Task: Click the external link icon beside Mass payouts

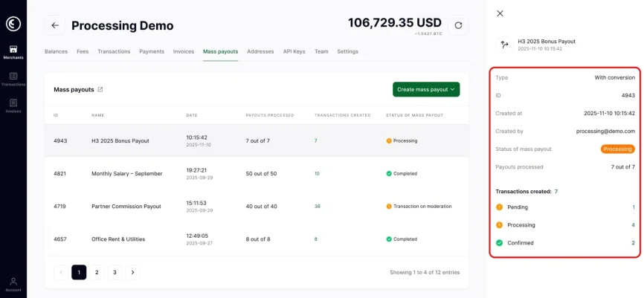Action: pyautogui.click(x=100, y=89)
